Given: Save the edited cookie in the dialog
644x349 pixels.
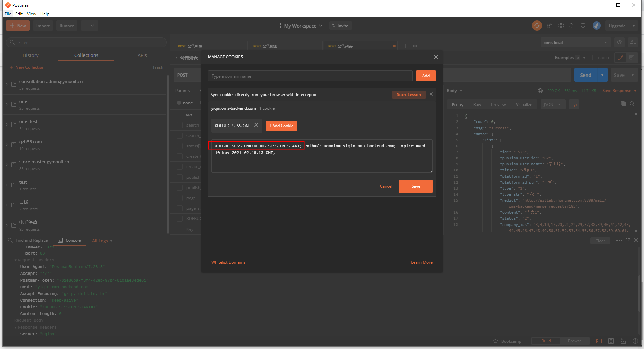Looking at the screenshot, I should pos(416,186).
